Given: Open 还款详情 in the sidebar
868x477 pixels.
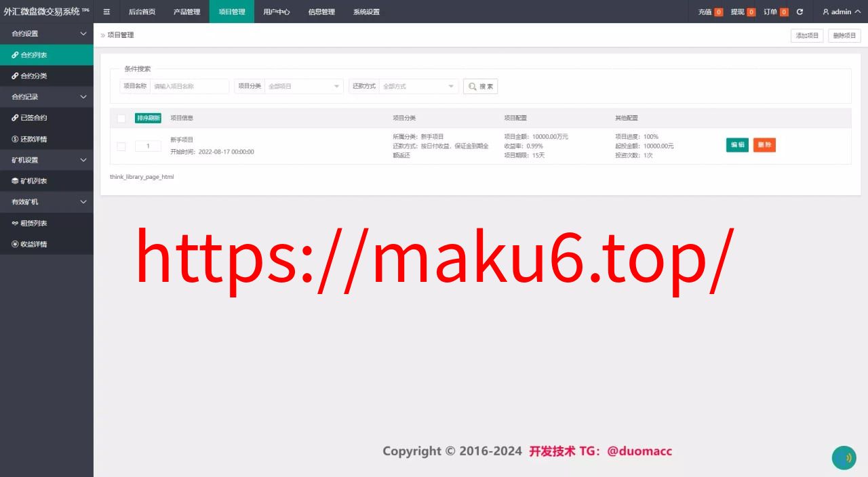Looking at the screenshot, I should [47, 139].
